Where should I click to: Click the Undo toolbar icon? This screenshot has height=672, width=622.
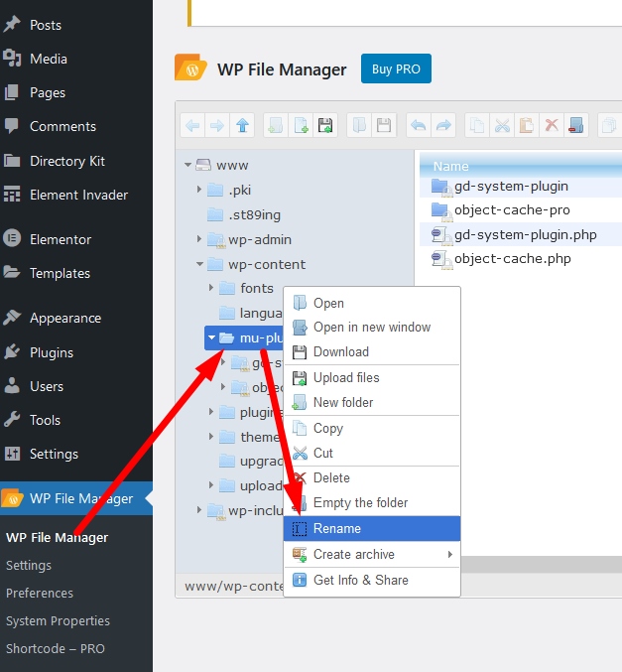coord(418,126)
